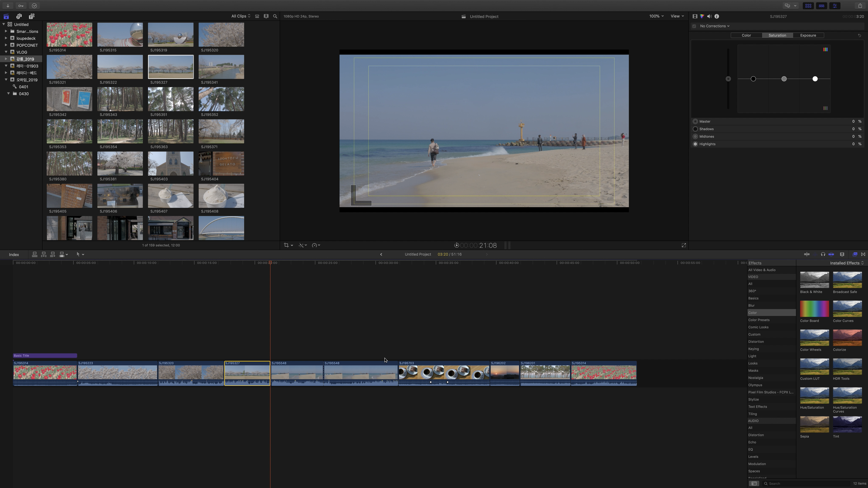Click the browser search magnifier icon
This screenshot has width=868, height=488.
coord(275,16)
